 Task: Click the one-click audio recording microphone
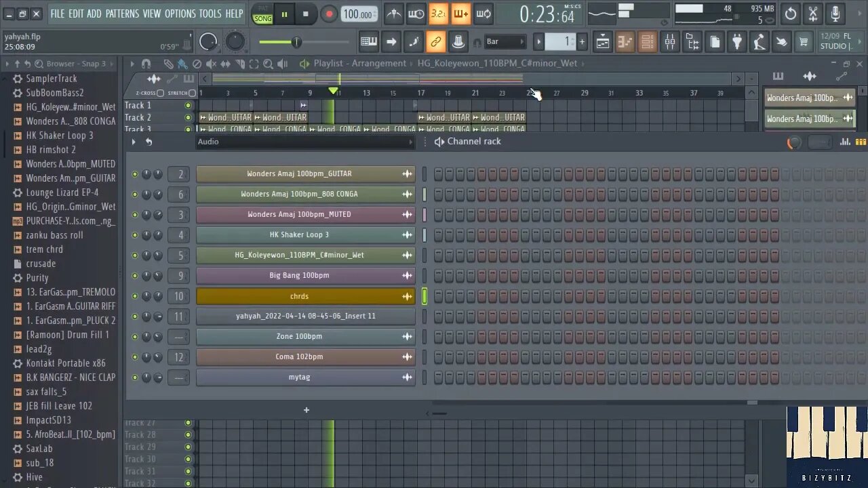point(835,14)
